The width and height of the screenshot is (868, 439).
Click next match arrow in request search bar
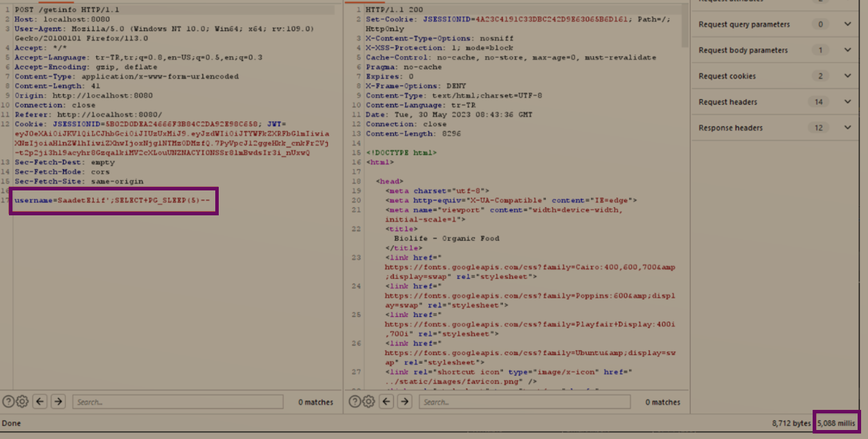(x=57, y=402)
